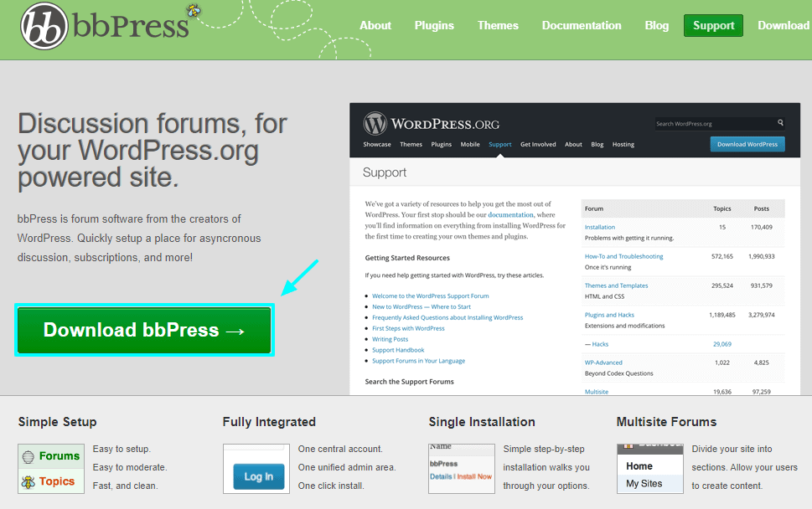The image size is (812, 509).
Task: Click the Topics column header in forum table
Action: coord(721,208)
